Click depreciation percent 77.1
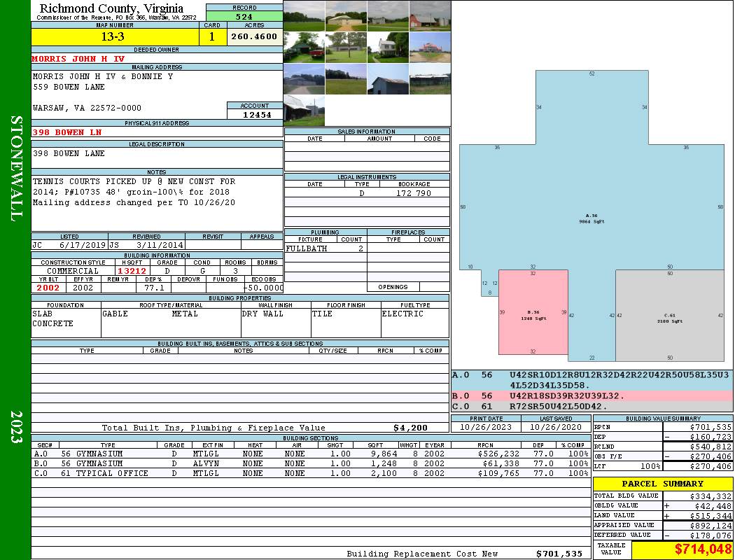735x560 pixels. pos(154,288)
